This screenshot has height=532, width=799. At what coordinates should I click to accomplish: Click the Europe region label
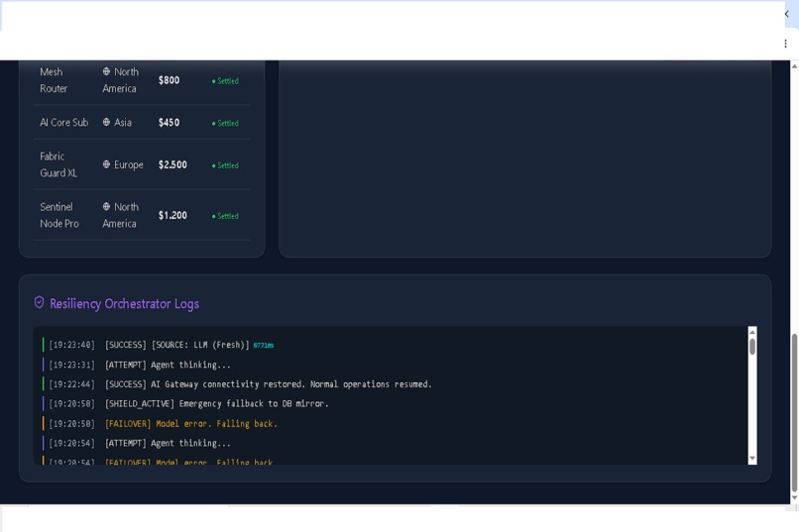(129, 164)
